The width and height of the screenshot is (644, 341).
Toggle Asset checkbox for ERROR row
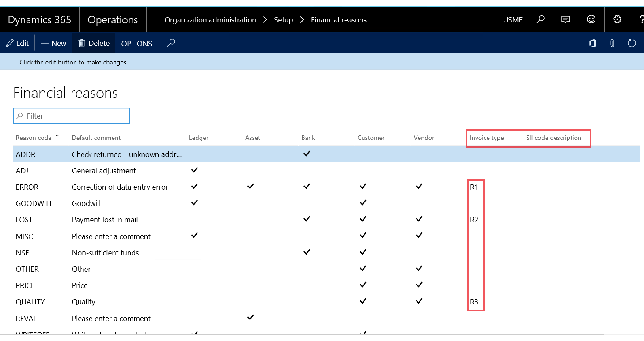pyautogui.click(x=250, y=187)
